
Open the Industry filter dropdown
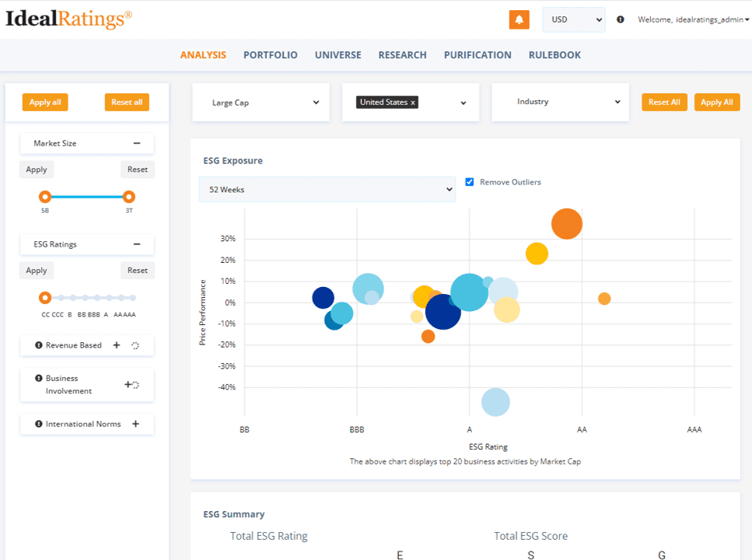pyautogui.click(x=560, y=102)
